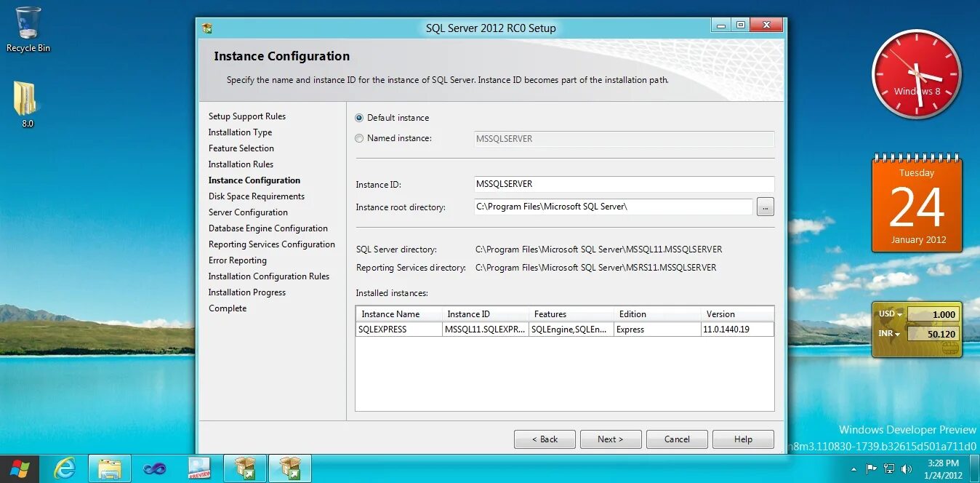This screenshot has height=483, width=980.
Task: Open the volume speaker tray icon
Action: pyautogui.click(x=906, y=469)
